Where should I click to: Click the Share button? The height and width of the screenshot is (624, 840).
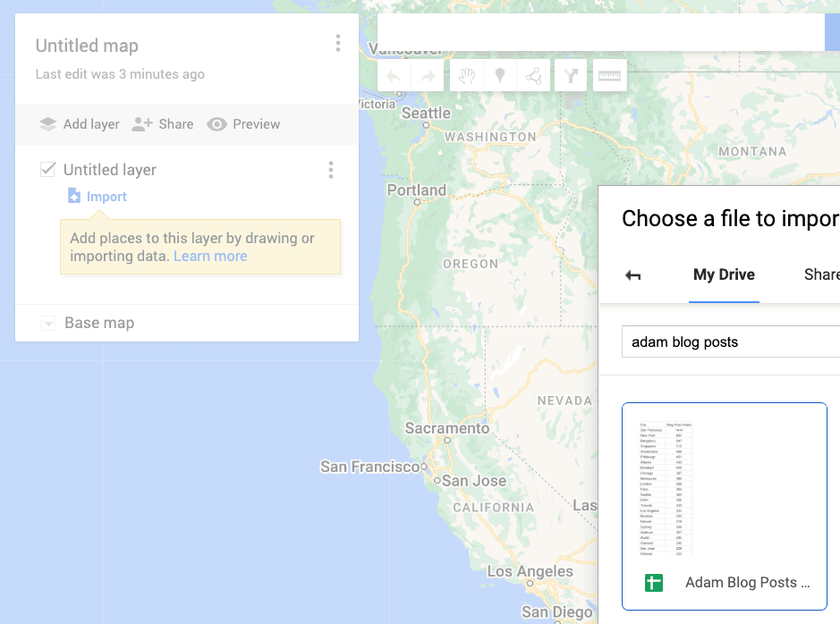163,124
